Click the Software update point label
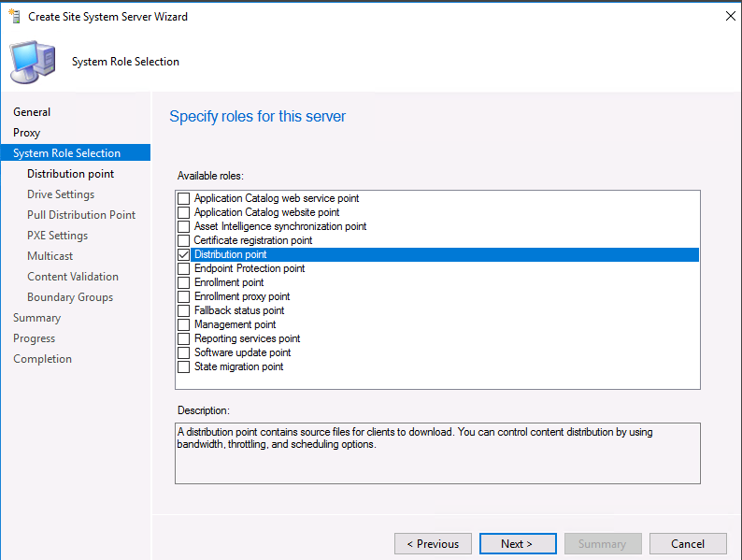The height and width of the screenshot is (560, 742). coord(243,352)
